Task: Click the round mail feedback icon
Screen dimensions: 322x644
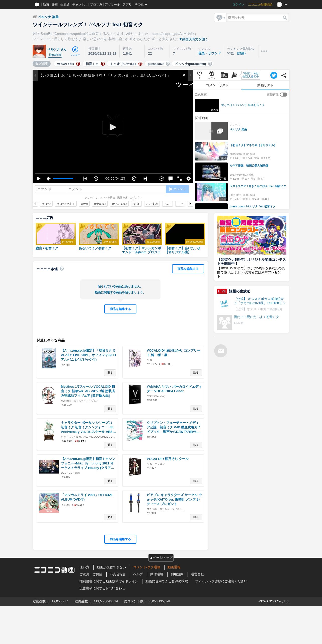Action: click(x=221, y=351)
